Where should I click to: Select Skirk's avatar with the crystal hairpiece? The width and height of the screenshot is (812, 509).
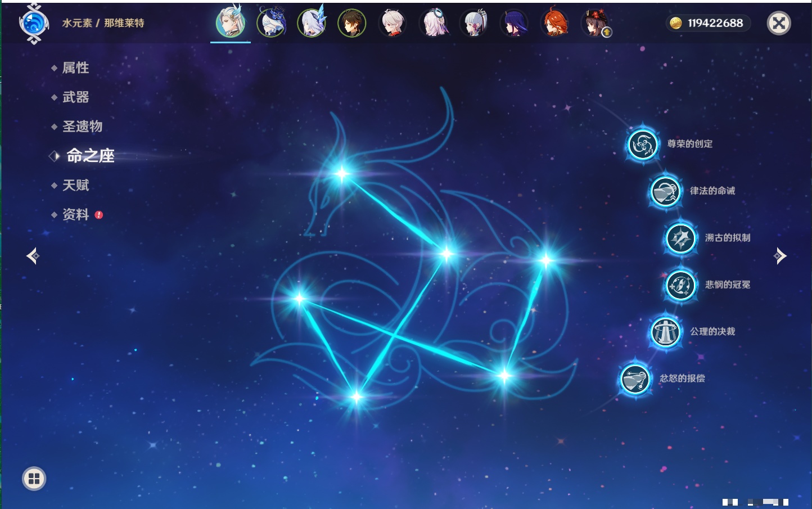tap(312, 23)
